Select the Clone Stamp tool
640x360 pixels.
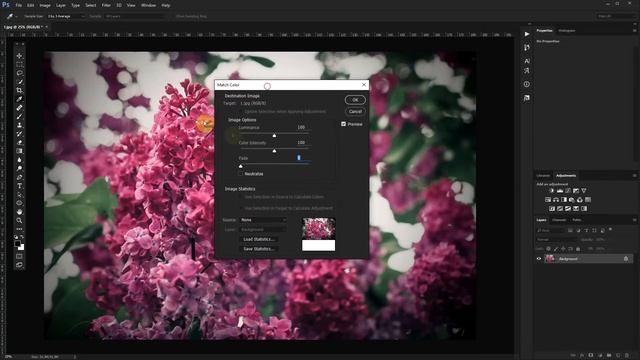click(19, 125)
